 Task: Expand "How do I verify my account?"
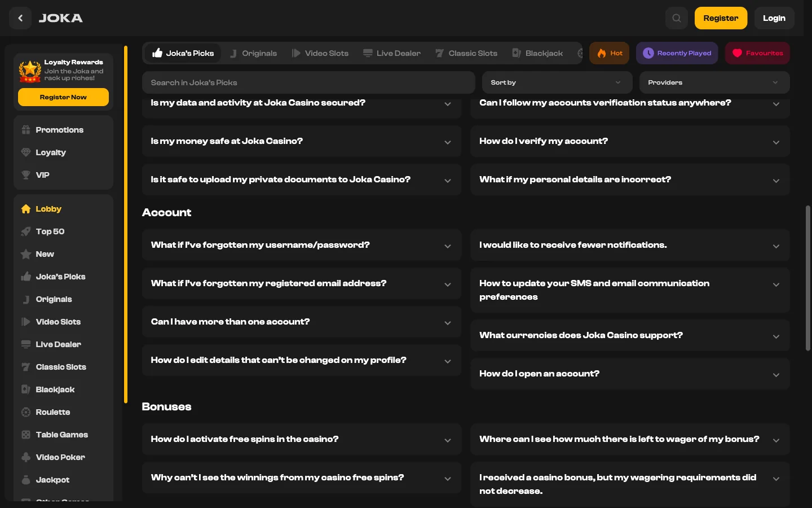pos(630,141)
